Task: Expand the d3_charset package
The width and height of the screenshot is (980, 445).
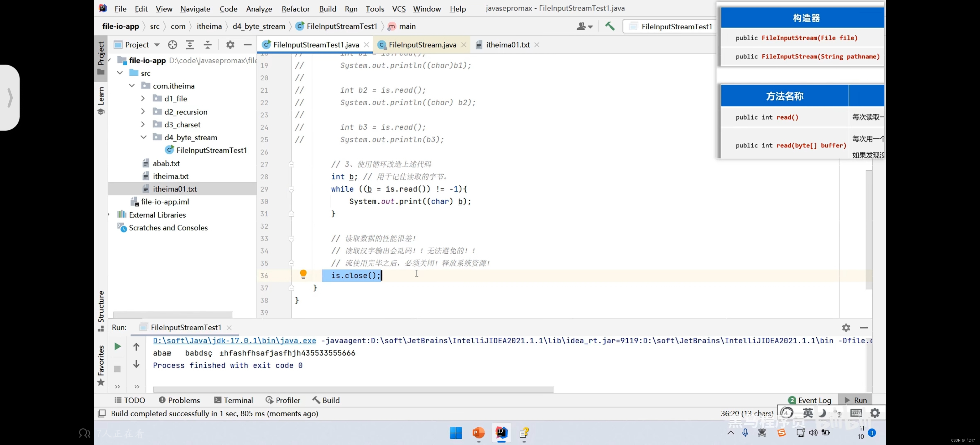Action: pyautogui.click(x=143, y=125)
